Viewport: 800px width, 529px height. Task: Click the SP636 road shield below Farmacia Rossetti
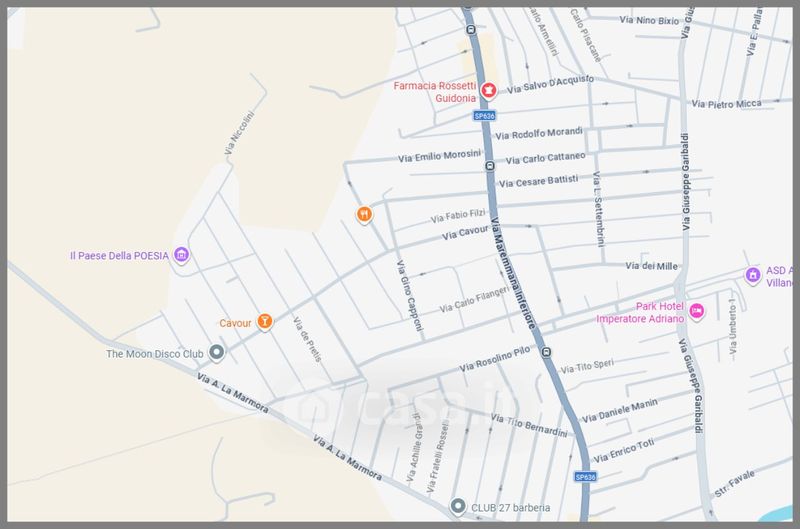[x=484, y=116]
